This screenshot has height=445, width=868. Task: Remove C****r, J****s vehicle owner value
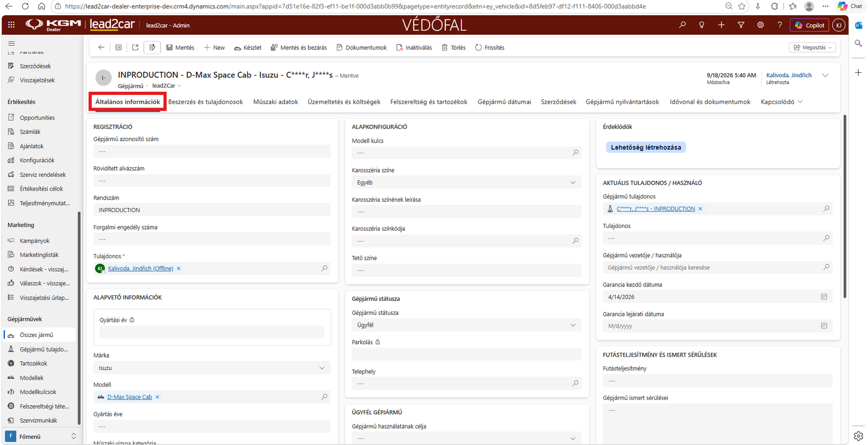pyautogui.click(x=700, y=209)
